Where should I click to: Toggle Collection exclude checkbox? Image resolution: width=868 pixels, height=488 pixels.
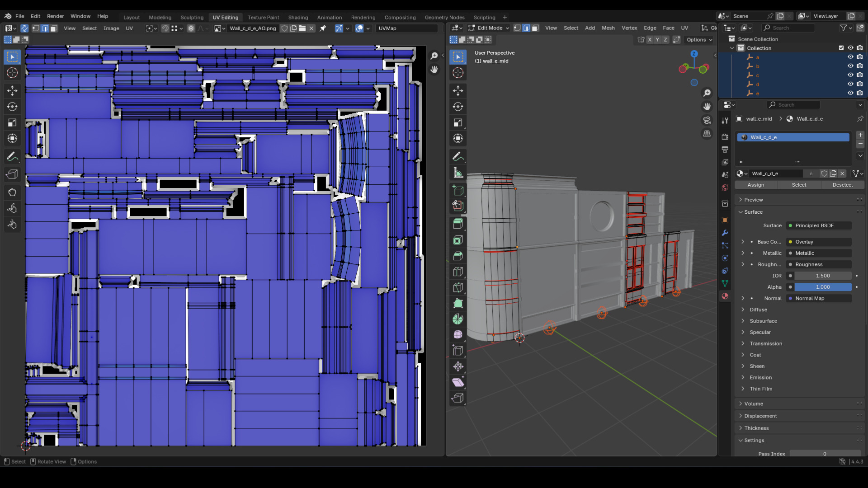click(x=841, y=48)
